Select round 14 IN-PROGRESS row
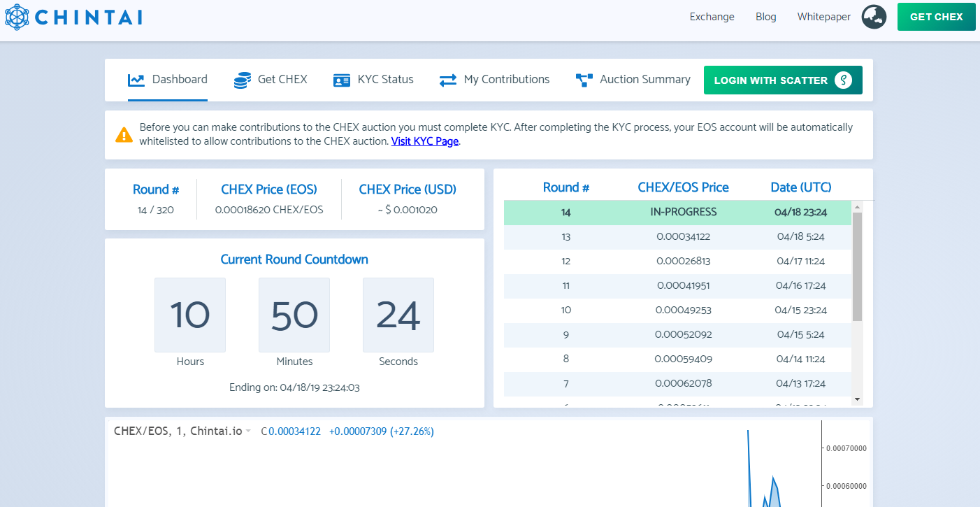 coord(677,212)
